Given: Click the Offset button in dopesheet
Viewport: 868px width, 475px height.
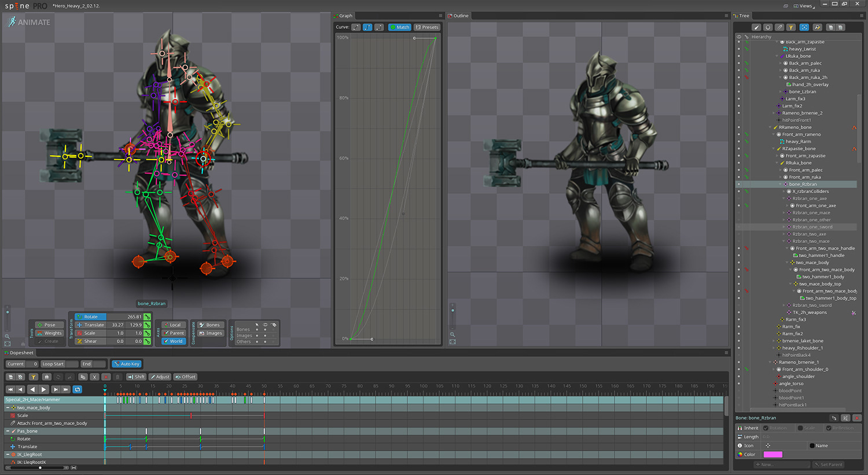Looking at the screenshot, I should (x=186, y=377).
